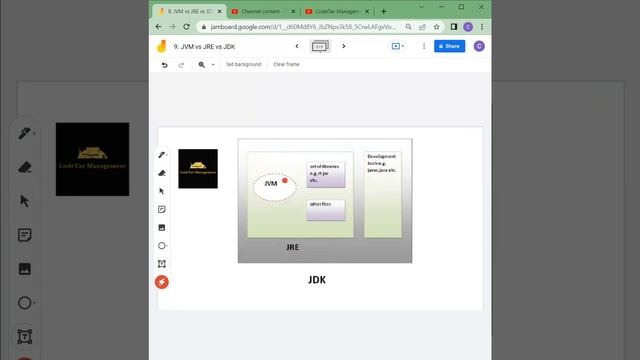Viewport: 640px width, 360px height.
Task: Click the Jamboard zoom magnifier icon
Action: [202, 64]
